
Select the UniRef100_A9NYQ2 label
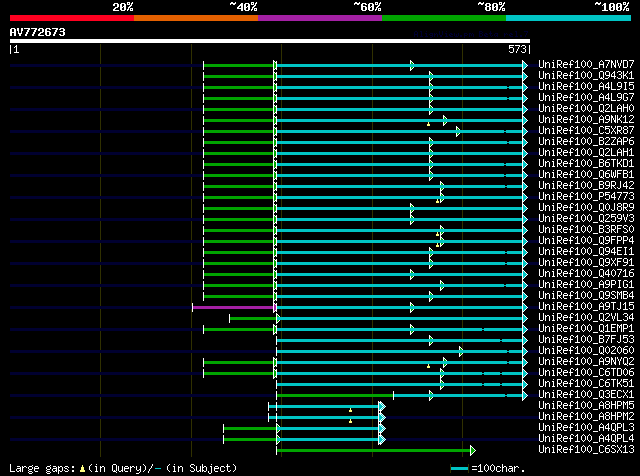pyautogui.click(x=586, y=362)
